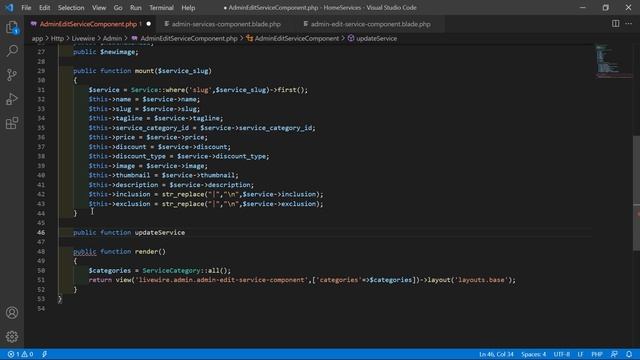Switch to admin-services-component.blade.php tab
Screen dimensions: 640x360
[x=226, y=24]
